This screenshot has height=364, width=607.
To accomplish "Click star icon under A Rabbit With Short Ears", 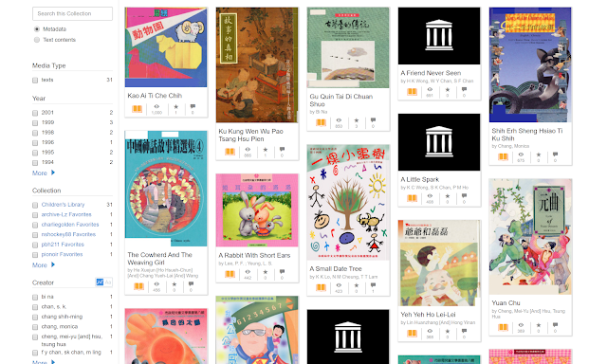I will coord(266,272).
